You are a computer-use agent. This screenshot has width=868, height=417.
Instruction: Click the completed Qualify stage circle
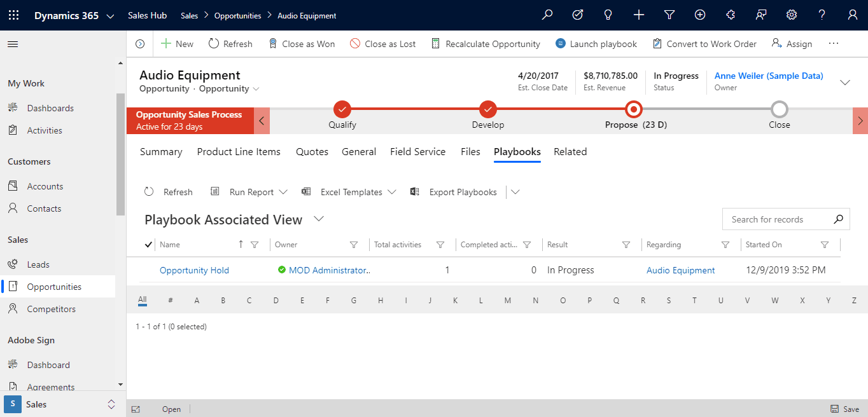point(342,109)
